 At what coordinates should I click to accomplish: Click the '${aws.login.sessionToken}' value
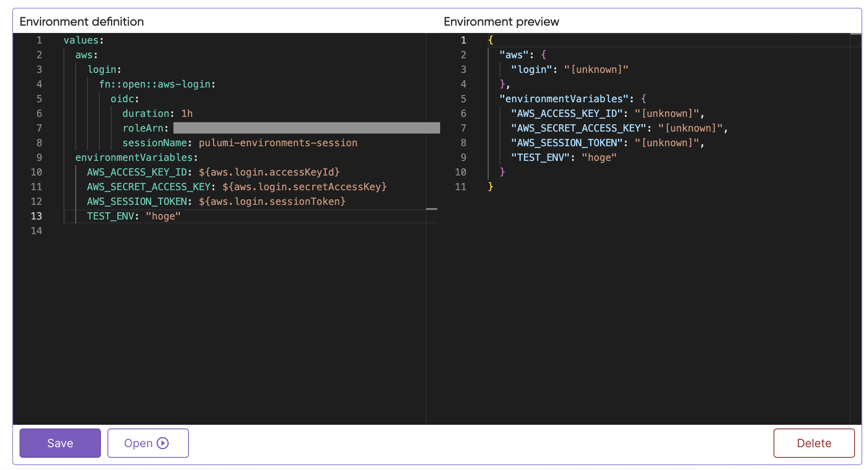(x=272, y=202)
